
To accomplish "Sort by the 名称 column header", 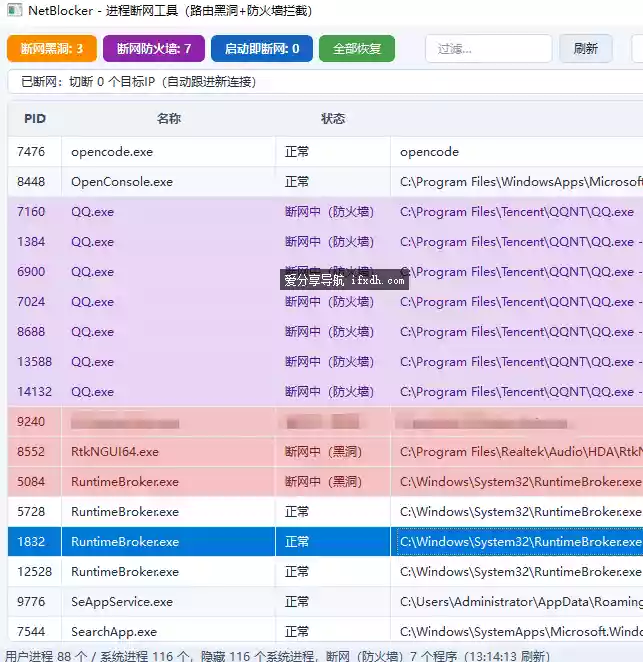I will click(168, 119).
